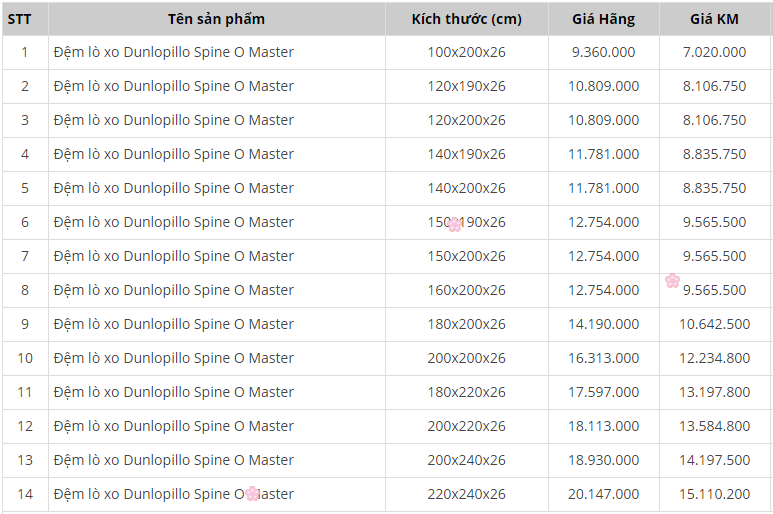Click pink flower icon beside 9.565.500 in row 8

(x=672, y=280)
